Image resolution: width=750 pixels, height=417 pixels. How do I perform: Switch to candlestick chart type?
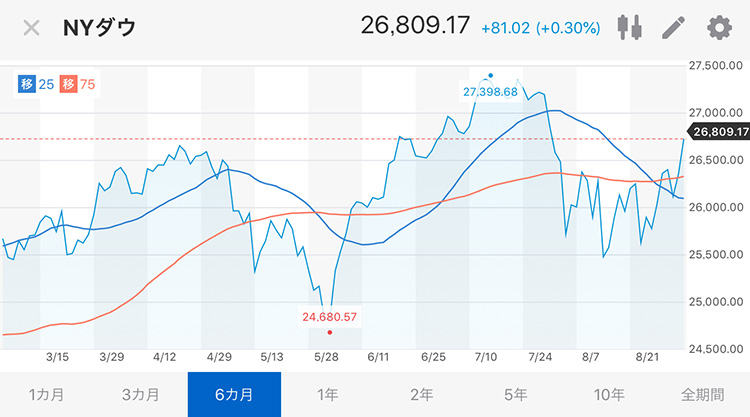[629, 27]
